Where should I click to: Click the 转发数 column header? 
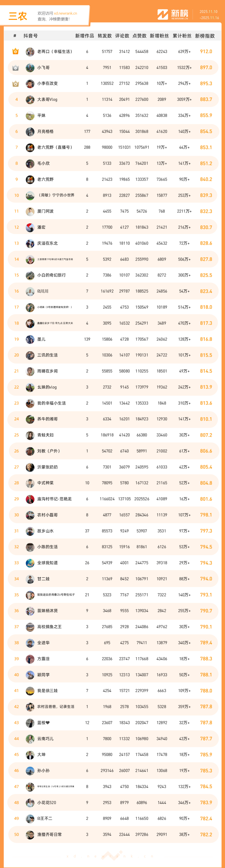[105, 36]
